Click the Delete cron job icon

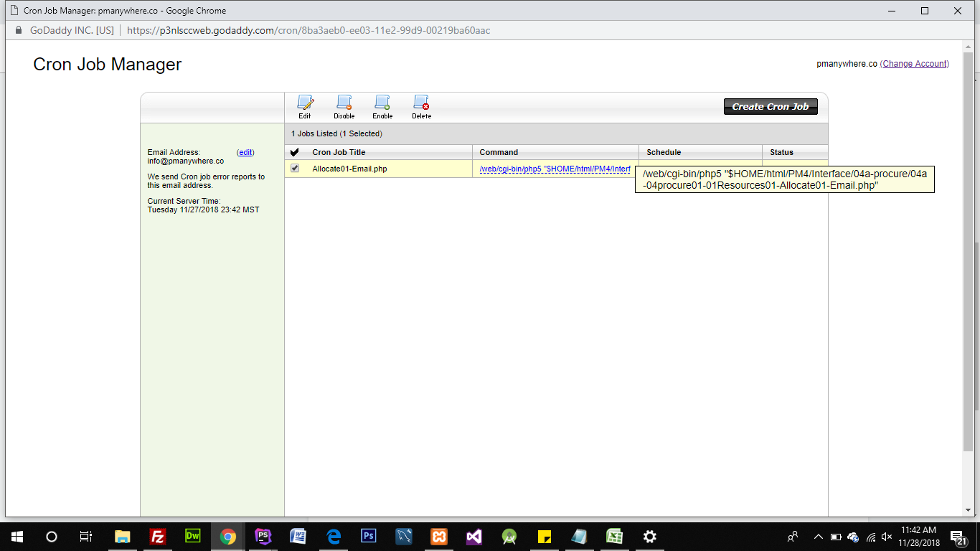(x=421, y=106)
